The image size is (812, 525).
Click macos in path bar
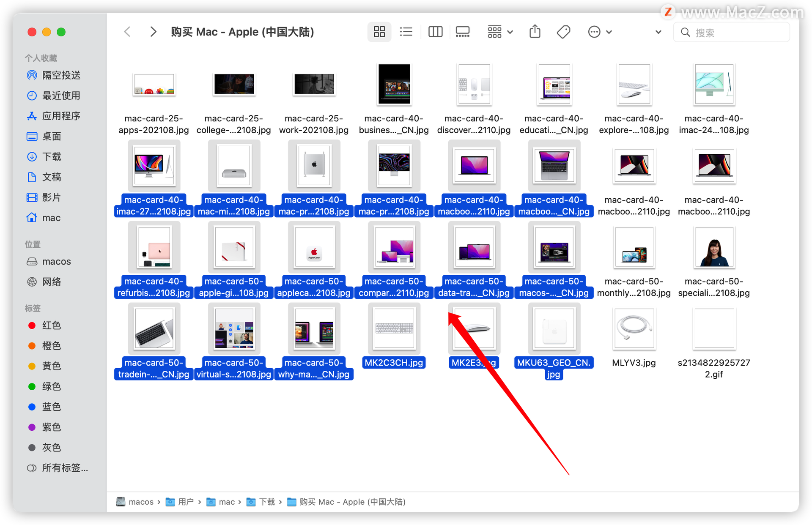click(x=135, y=502)
